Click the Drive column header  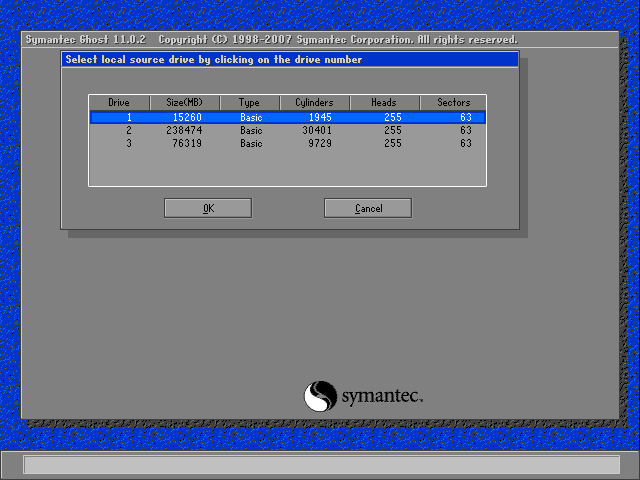[x=119, y=102]
